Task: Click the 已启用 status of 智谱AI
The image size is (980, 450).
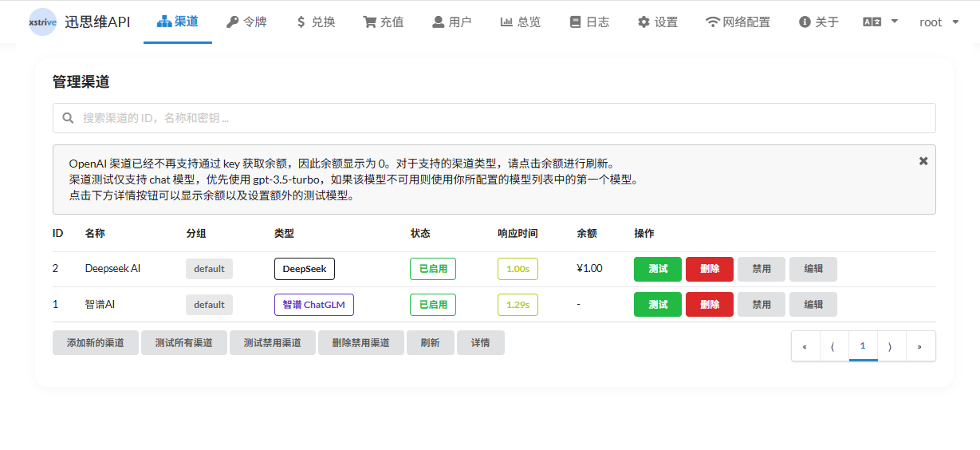Action: [433, 304]
